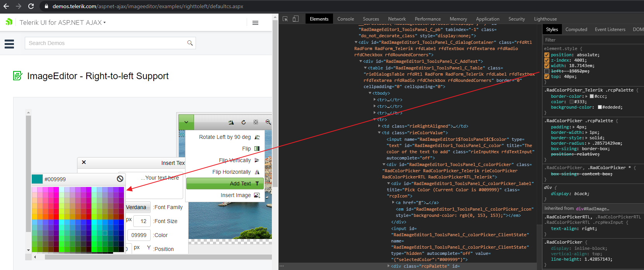
Task: Click the Color hex input field showing 09999
Action: 139,235
